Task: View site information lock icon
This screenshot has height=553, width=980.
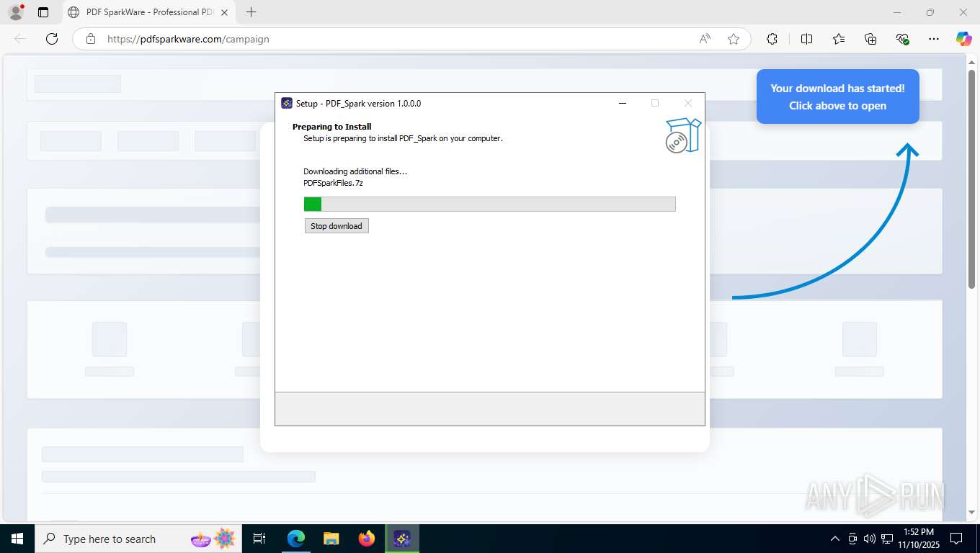Action: point(90,39)
